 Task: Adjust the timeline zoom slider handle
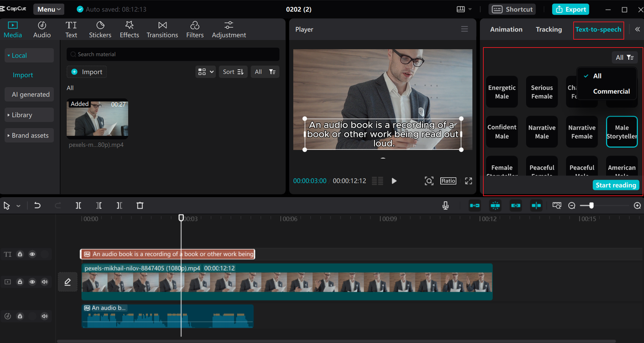[592, 205]
